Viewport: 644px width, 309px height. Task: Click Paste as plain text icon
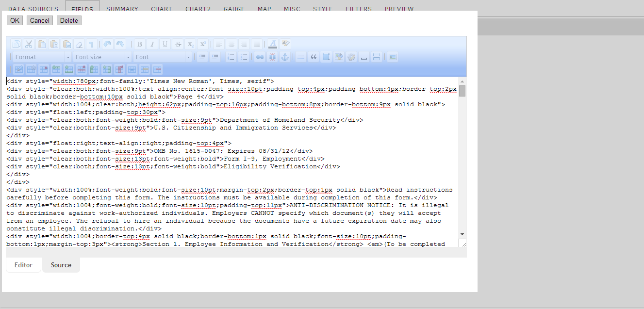[54, 44]
